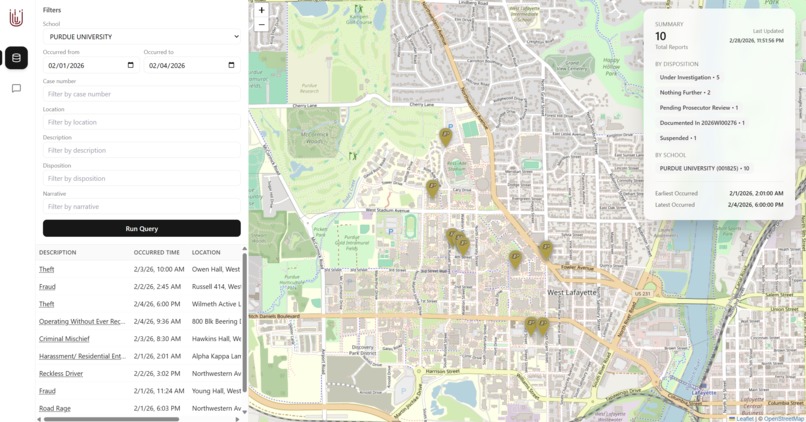806x422 pixels.
Task: Click the PURDUE UNIVERSITY (001825) • 10 chip
Action: click(x=704, y=168)
